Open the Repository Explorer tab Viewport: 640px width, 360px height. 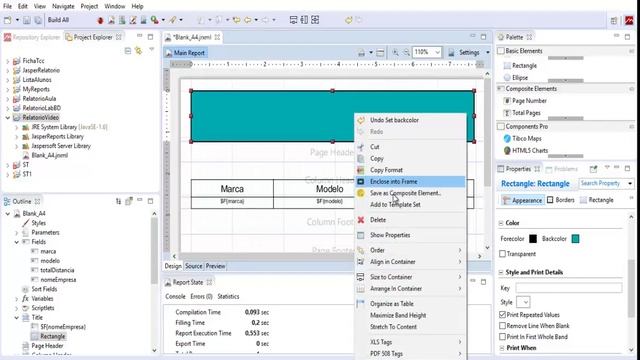coord(32,37)
